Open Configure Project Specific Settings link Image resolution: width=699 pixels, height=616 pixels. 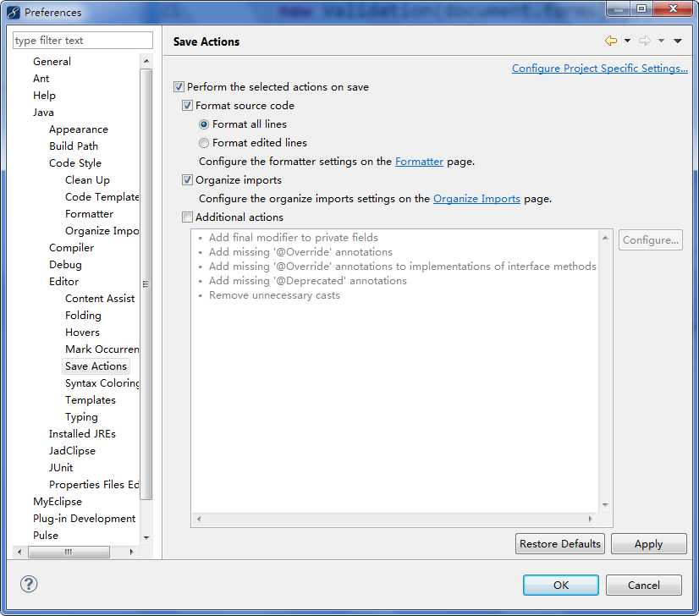tap(600, 69)
